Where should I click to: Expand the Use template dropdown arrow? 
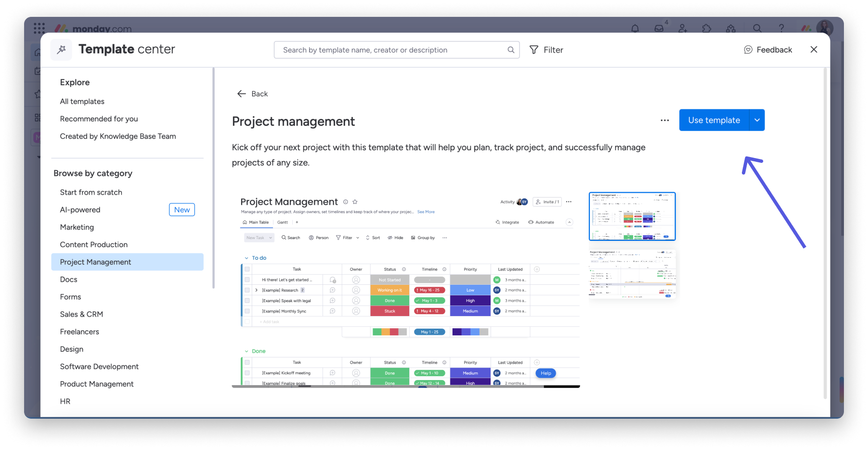pyautogui.click(x=757, y=120)
